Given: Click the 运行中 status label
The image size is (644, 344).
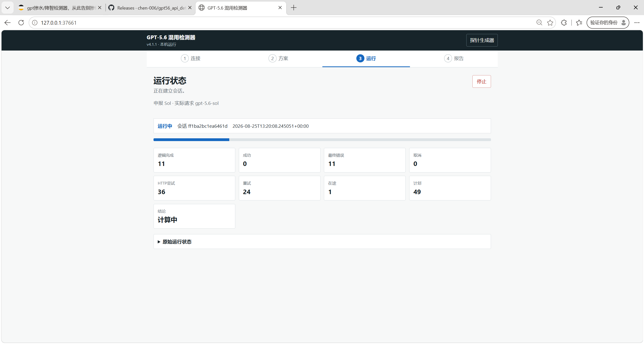Looking at the screenshot, I should 165,126.
